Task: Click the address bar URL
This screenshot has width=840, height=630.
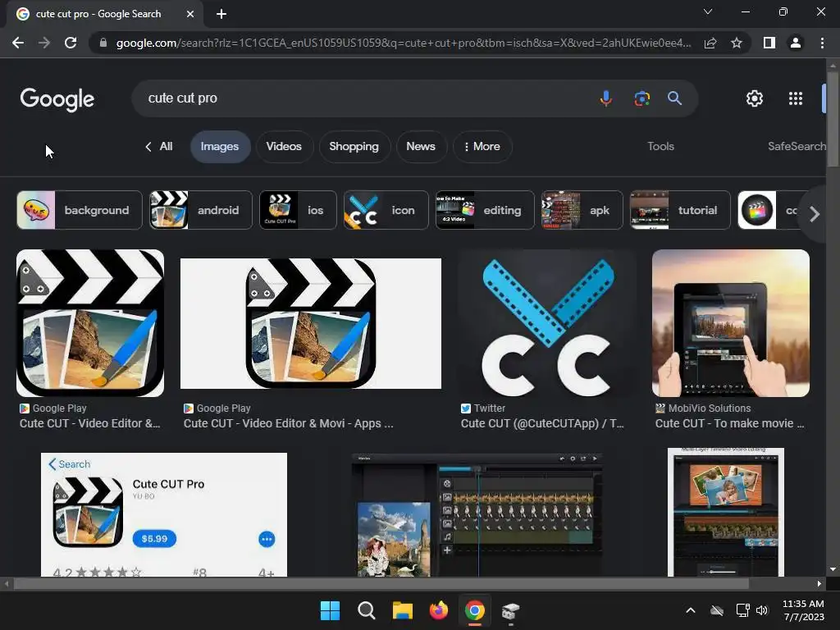Action: tap(403, 43)
